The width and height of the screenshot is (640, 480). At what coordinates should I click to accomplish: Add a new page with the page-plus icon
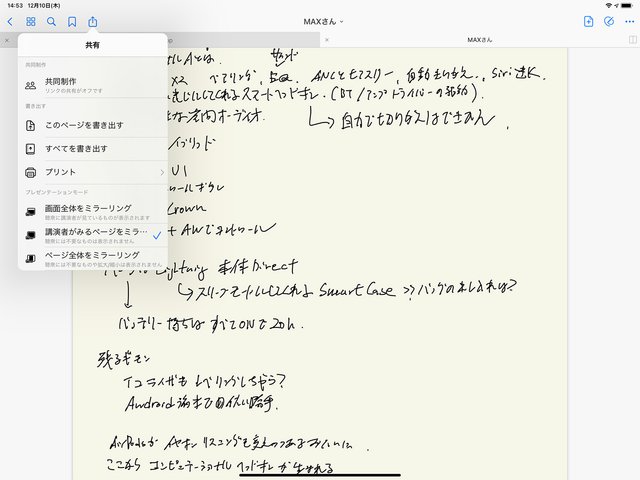[x=589, y=21]
